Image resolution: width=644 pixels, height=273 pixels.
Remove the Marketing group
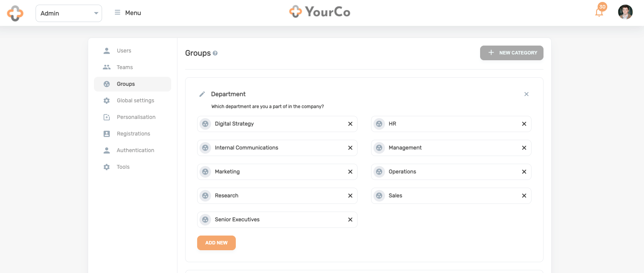pyautogui.click(x=350, y=172)
